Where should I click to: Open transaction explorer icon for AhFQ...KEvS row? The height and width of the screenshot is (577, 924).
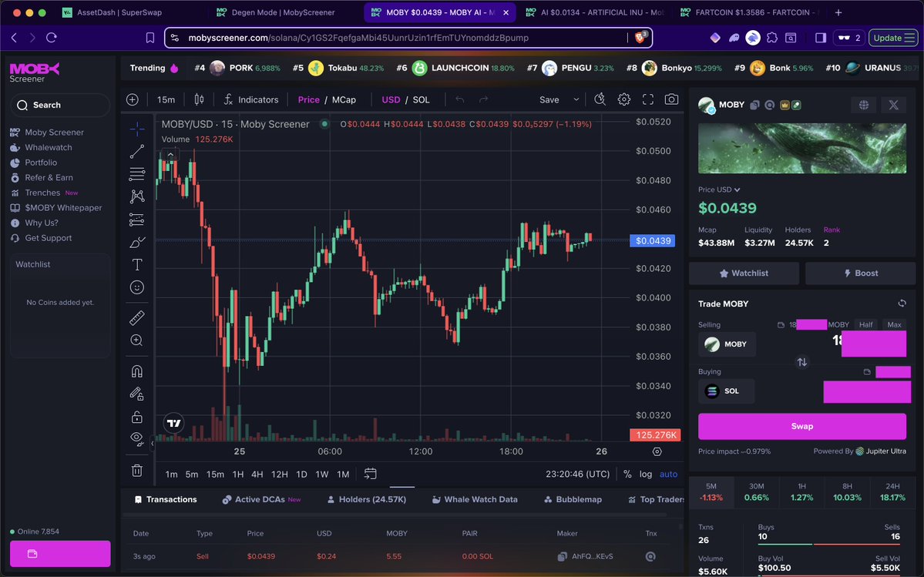tap(650, 556)
